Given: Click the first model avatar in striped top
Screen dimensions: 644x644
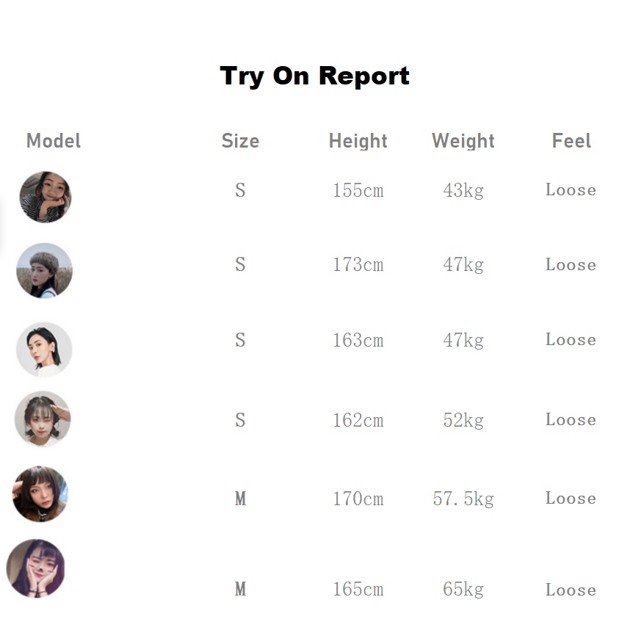Looking at the screenshot, I should pos(46,197).
